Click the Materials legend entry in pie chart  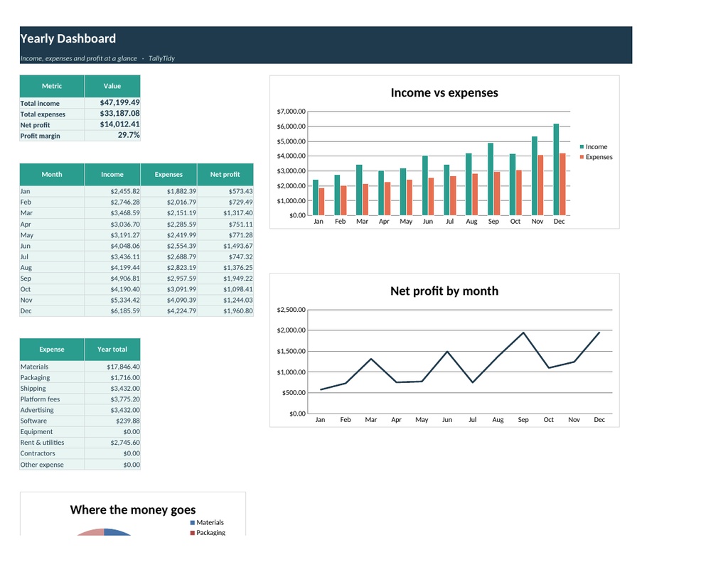(x=207, y=522)
